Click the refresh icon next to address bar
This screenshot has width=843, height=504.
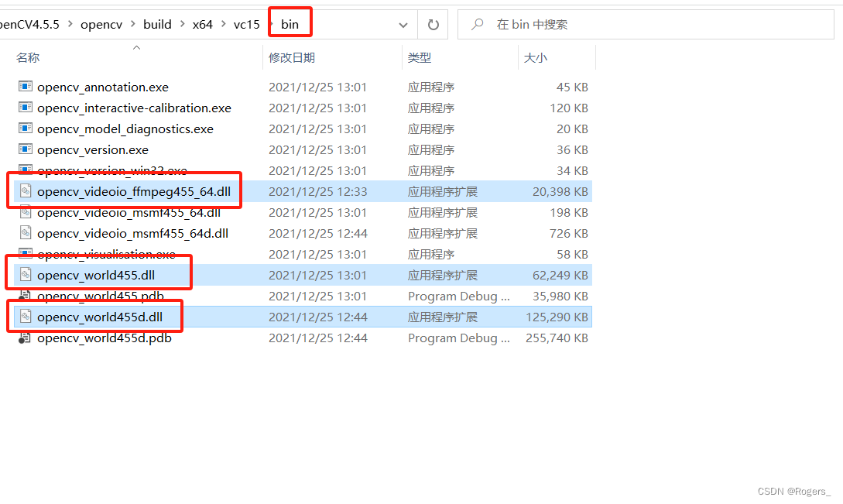tap(433, 24)
